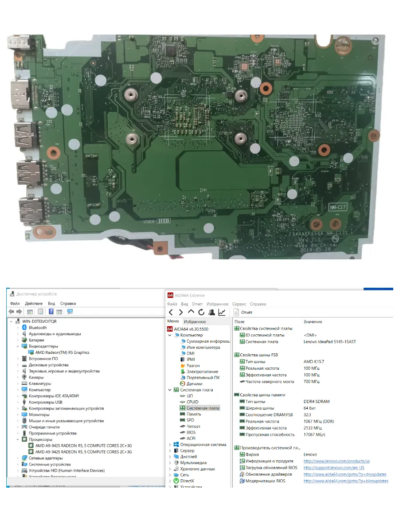Expand the Bluetooth device category

[18, 328]
